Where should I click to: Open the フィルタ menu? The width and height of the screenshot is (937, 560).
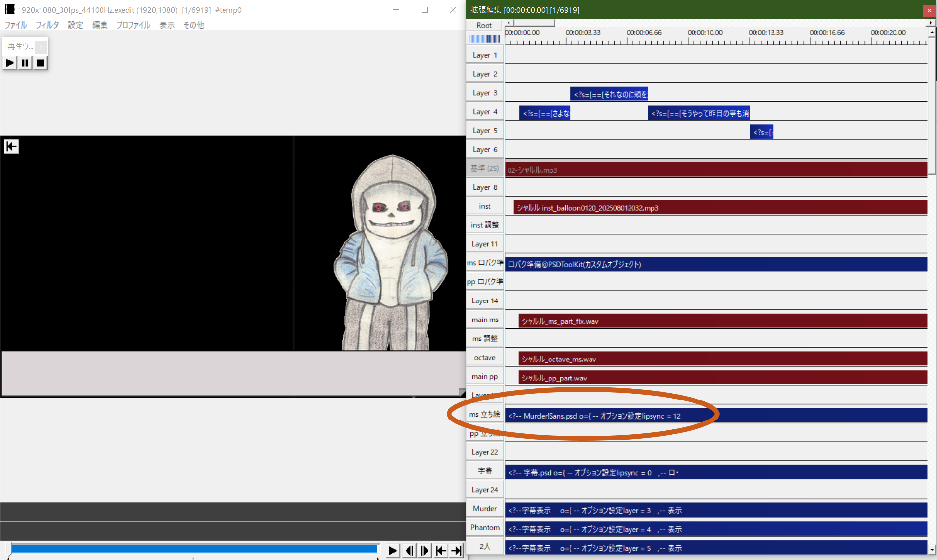[x=47, y=25]
